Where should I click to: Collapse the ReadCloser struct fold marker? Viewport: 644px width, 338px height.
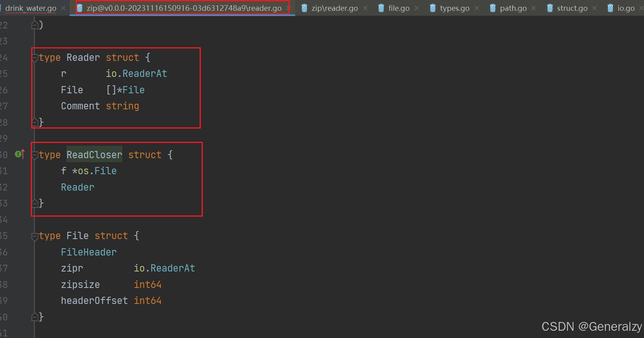pos(35,155)
